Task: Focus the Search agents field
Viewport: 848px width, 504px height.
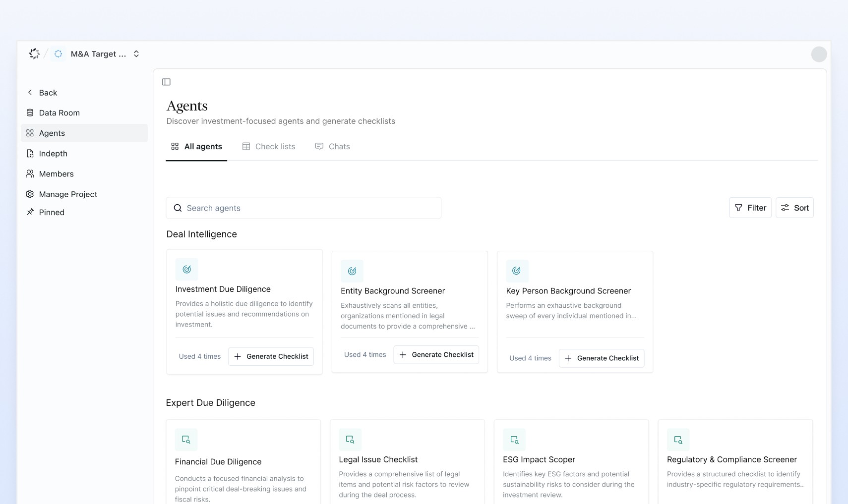Action: tap(303, 208)
